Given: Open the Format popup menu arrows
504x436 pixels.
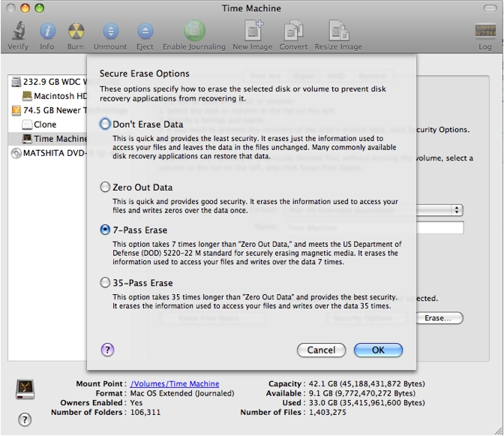Looking at the screenshot, I should 457,210.
